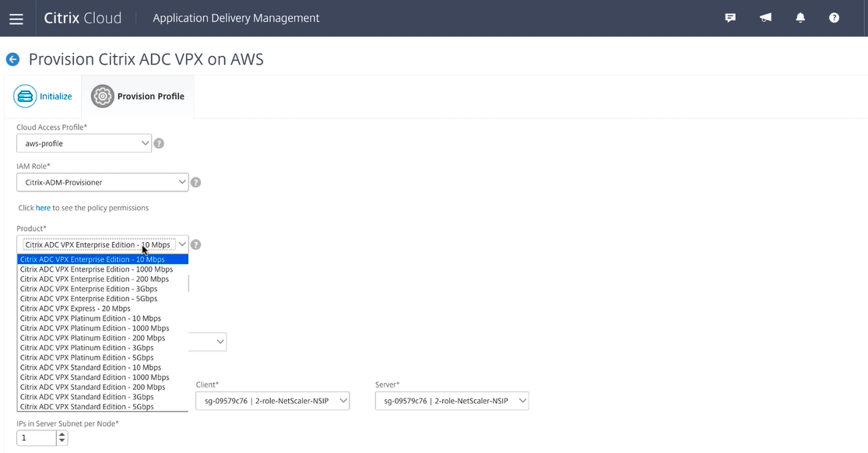Click the 'here' policy permissions link

click(x=43, y=208)
